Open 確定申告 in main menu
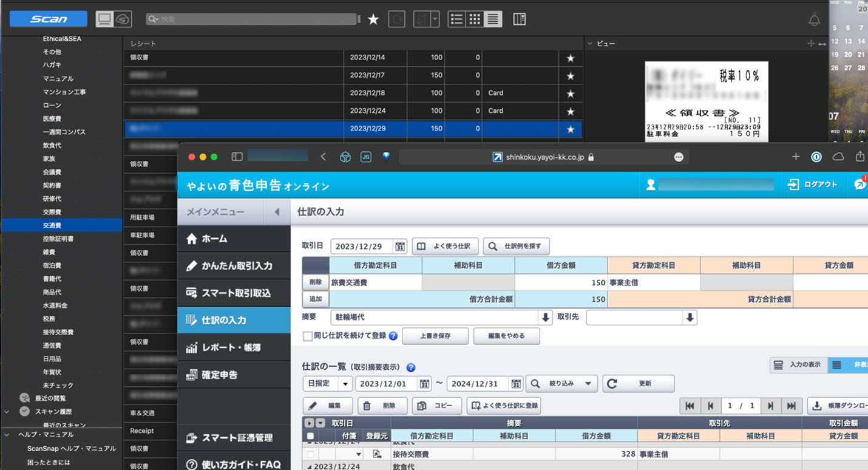Screen dimensions: 868x470 234,375
